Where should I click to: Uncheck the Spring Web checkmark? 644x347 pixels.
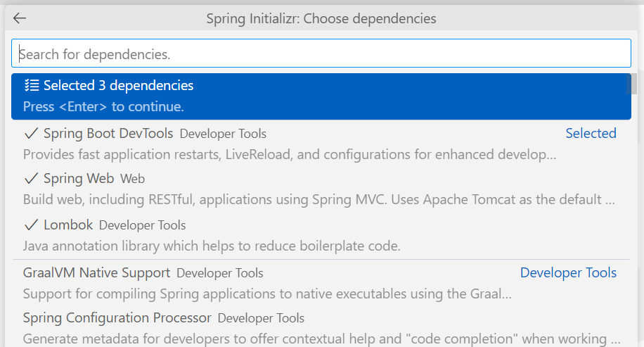coord(31,179)
